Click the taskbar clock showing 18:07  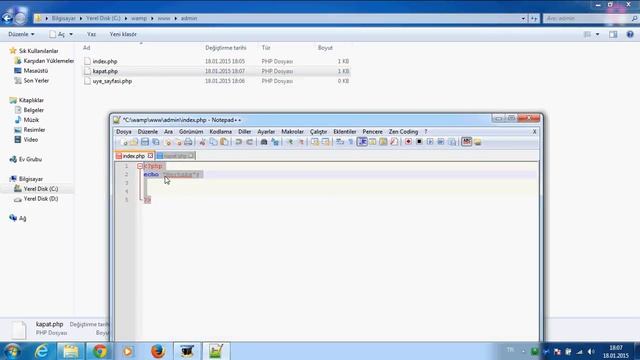(x=616, y=351)
